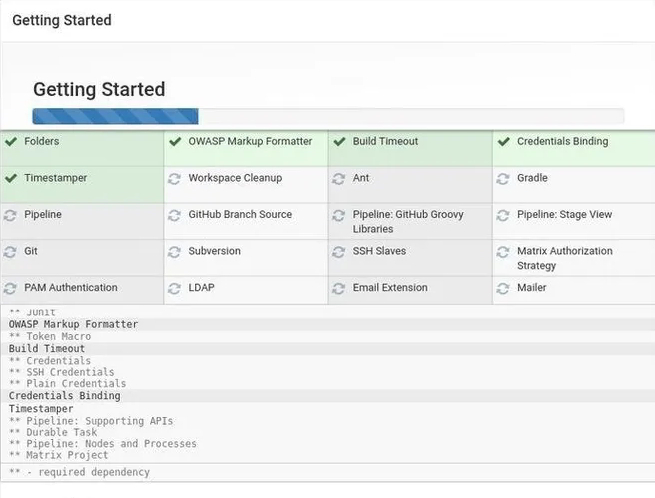Screen dimensions: 655x498
Task: Click the pending sync icon beside LDAP
Action: (175, 288)
